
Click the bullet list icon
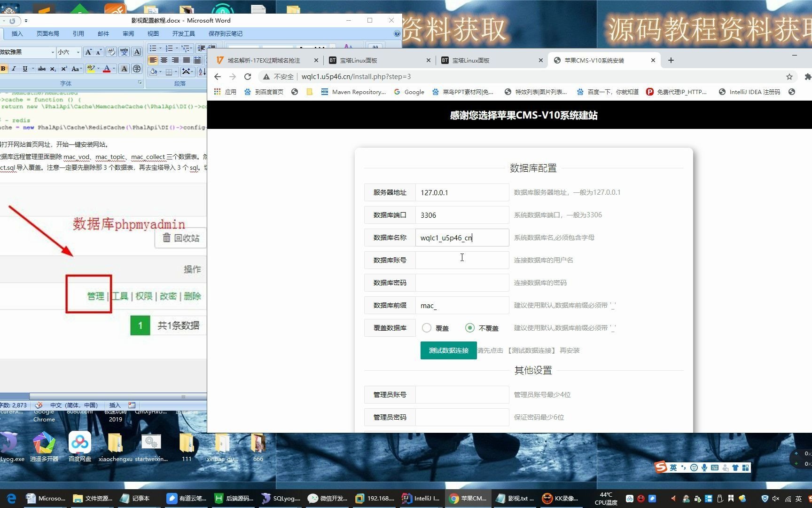click(x=153, y=48)
